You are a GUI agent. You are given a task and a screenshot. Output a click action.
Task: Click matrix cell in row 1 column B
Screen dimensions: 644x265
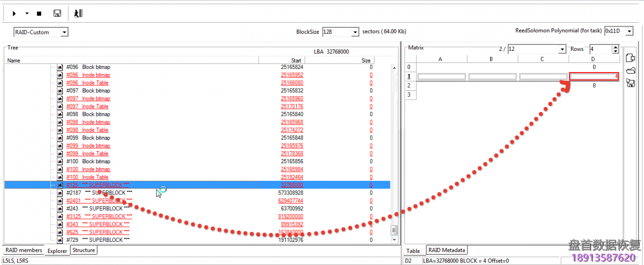tap(492, 77)
